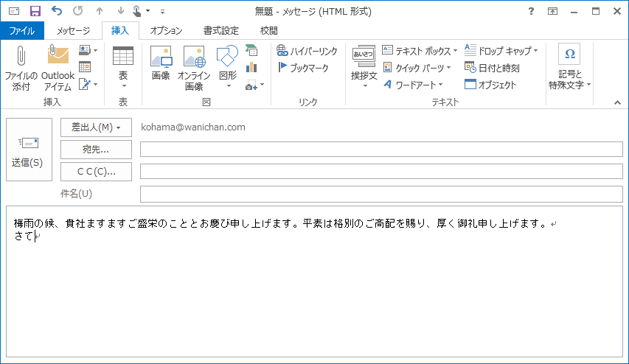Open 記号と特殊文字 menu
This screenshot has height=364, width=629.
(569, 68)
